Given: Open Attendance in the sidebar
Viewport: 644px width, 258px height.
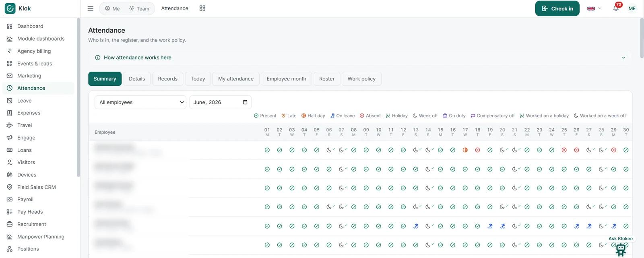Looking at the screenshot, I should pyautogui.click(x=39, y=88).
